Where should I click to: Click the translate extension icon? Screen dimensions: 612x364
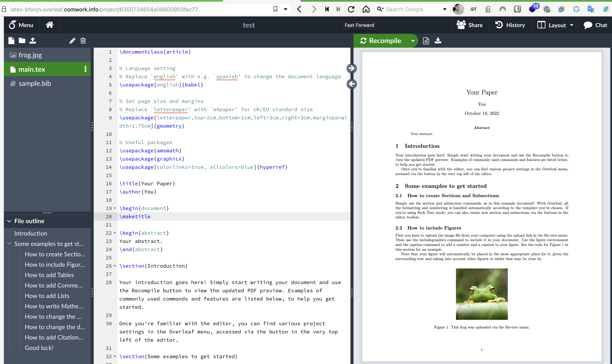[591, 9]
